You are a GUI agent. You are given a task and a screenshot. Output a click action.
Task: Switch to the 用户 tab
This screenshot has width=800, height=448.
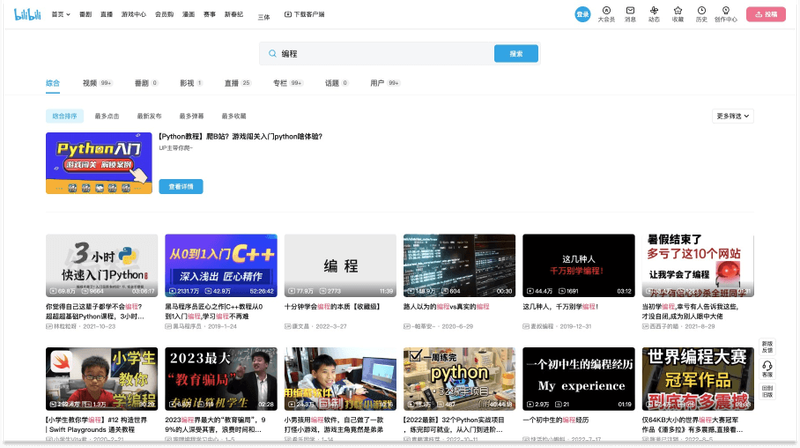385,83
